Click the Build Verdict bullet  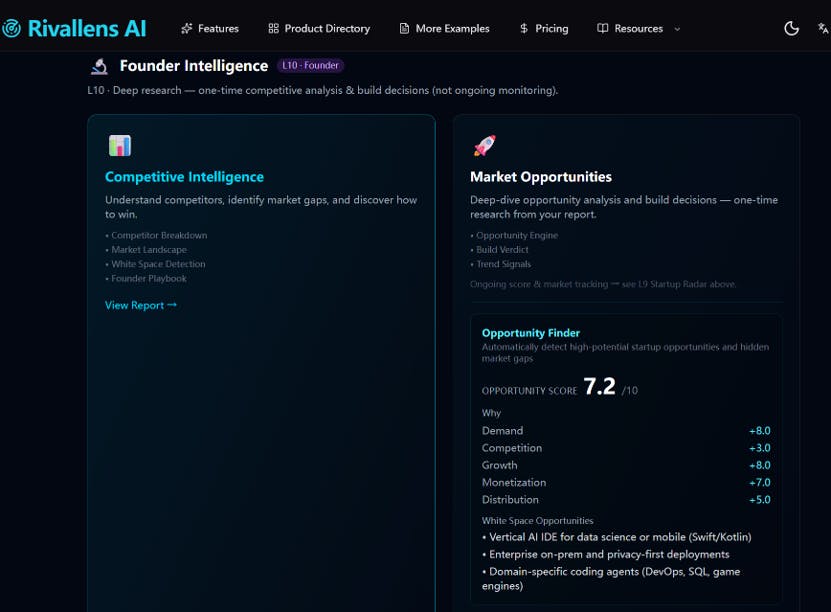pyautogui.click(x=499, y=250)
